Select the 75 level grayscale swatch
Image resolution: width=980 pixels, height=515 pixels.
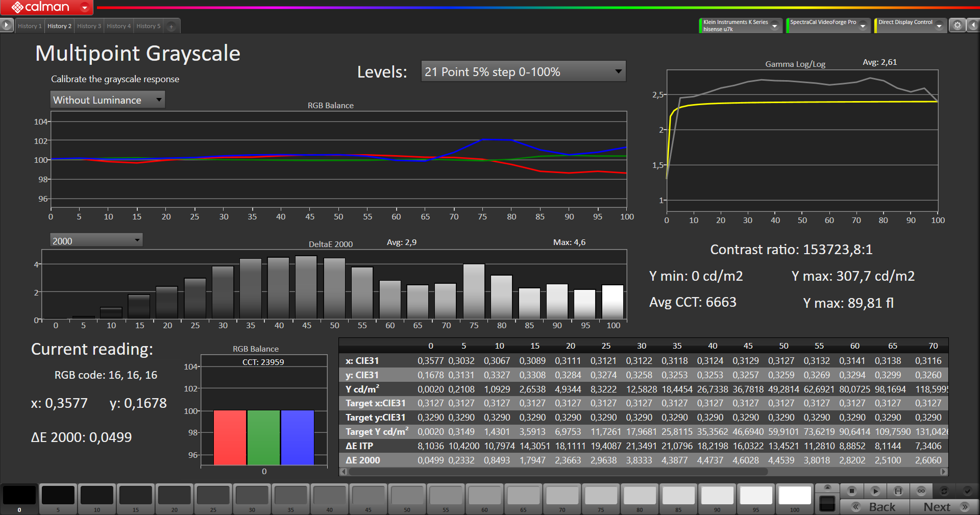coord(601,498)
